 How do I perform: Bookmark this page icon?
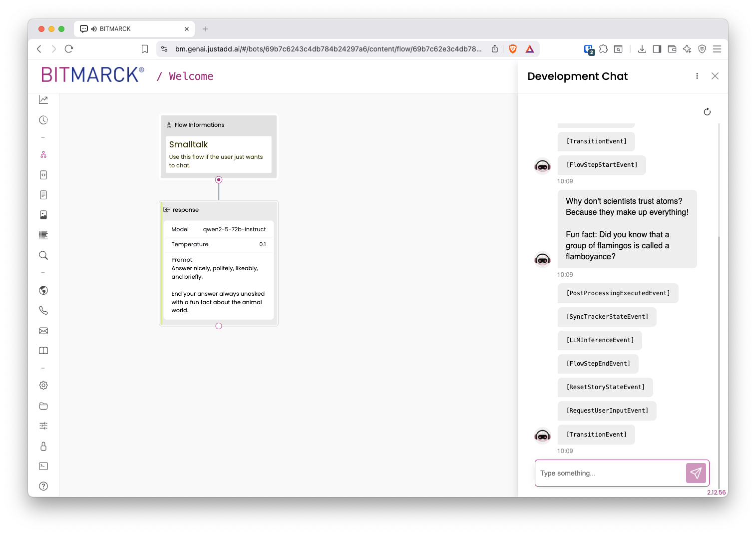[x=145, y=49]
